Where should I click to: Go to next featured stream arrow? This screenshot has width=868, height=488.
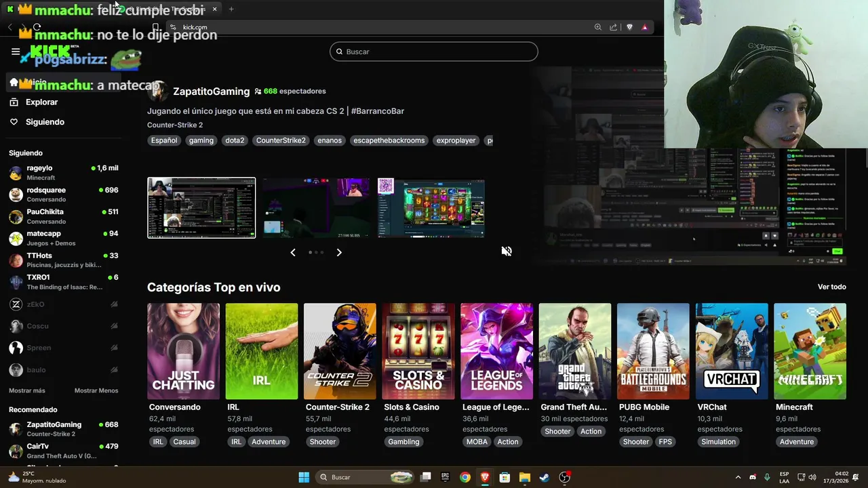pos(339,252)
